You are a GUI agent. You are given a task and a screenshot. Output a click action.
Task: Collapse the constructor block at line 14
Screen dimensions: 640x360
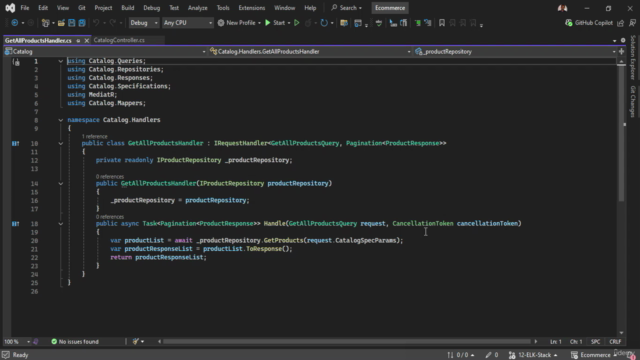tap(60, 184)
